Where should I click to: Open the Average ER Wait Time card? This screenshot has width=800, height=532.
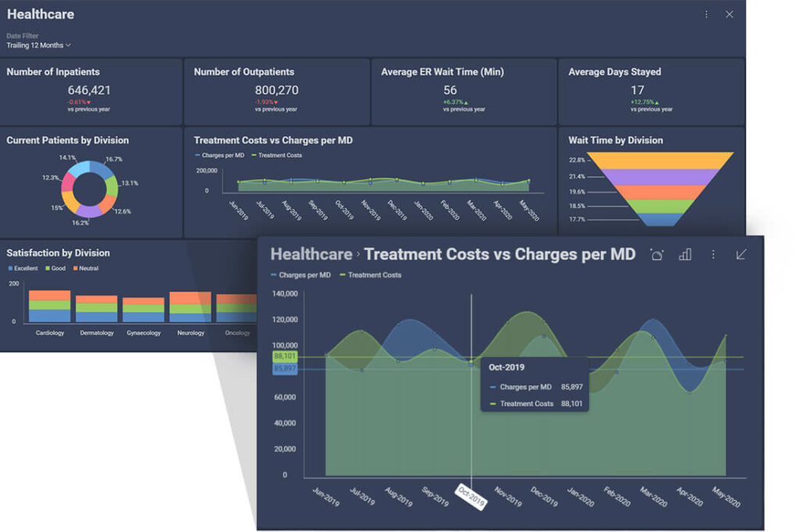[x=464, y=92]
